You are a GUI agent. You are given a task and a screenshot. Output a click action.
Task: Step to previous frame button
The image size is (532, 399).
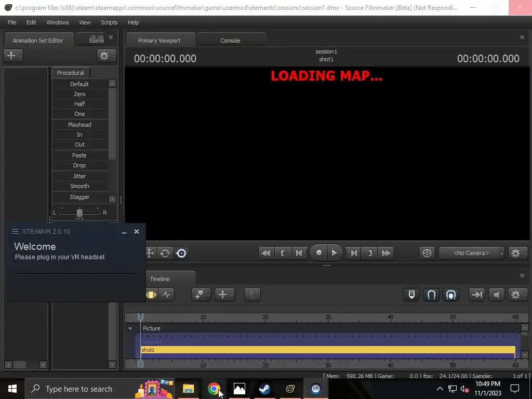click(299, 253)
